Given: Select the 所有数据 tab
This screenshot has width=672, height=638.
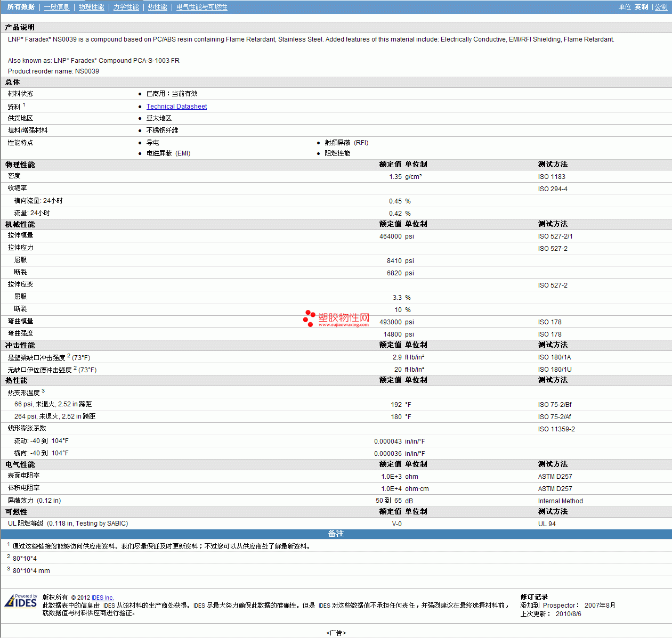Looking at the screenshot, I should point(21,7).
